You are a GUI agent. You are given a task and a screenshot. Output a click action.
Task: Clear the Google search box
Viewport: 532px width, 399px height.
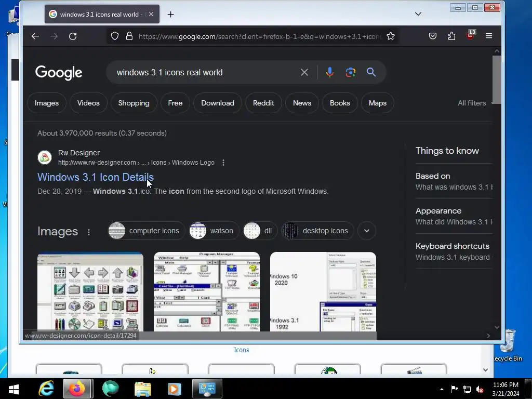(x=304, y=72)
